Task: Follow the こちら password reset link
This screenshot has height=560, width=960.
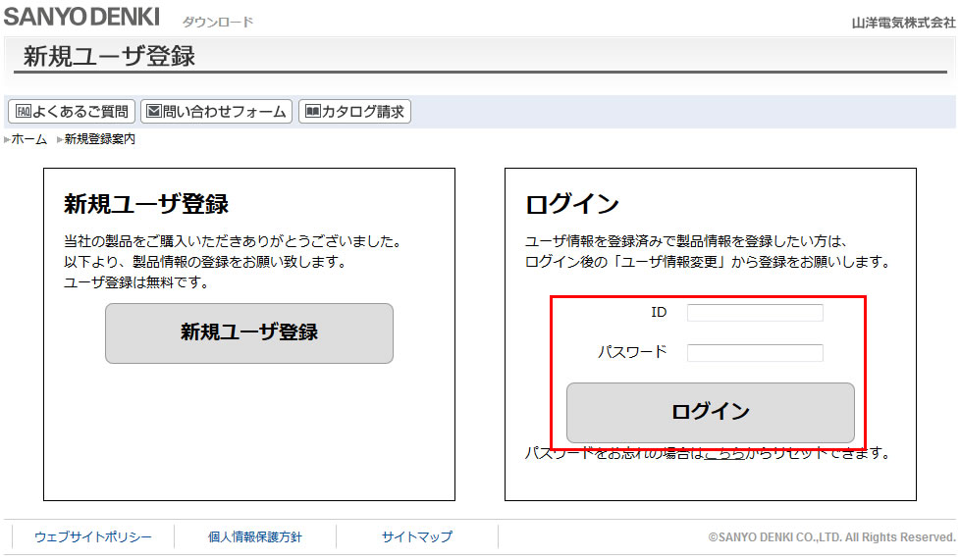Action: tap(724, 454)
